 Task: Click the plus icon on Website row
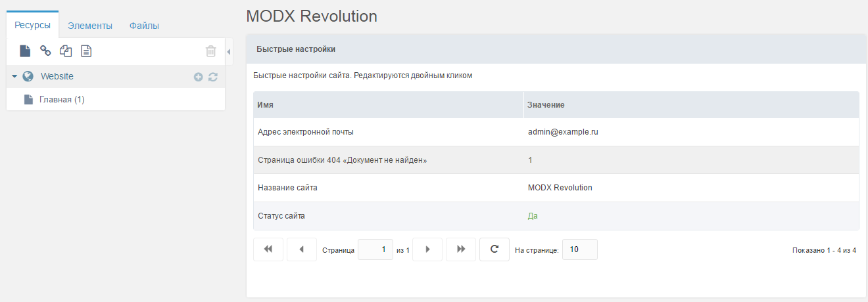point(198,77)
